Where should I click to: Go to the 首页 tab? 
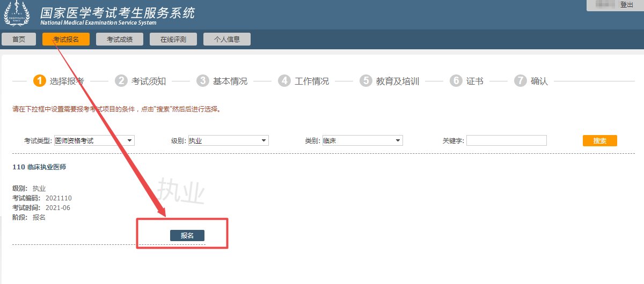tap(19, 39)
